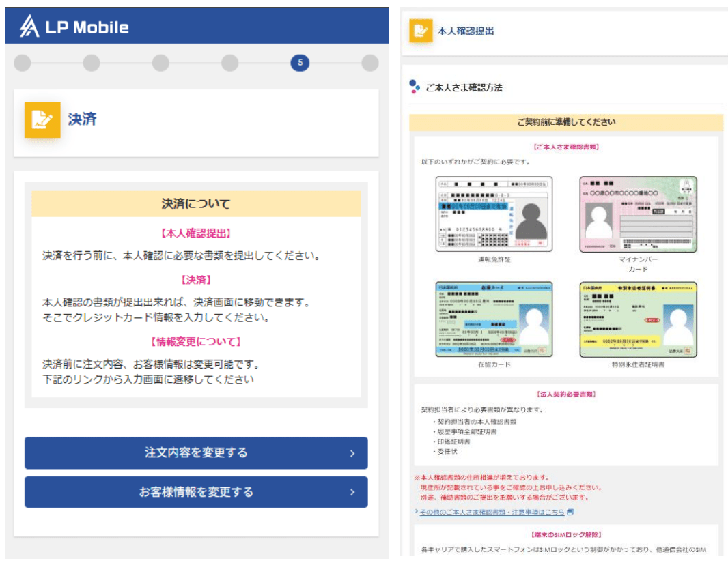728x561 pixels.
Task: Click the colored dots icon beside ご本人さま確認方法
Action: [414, 87]
